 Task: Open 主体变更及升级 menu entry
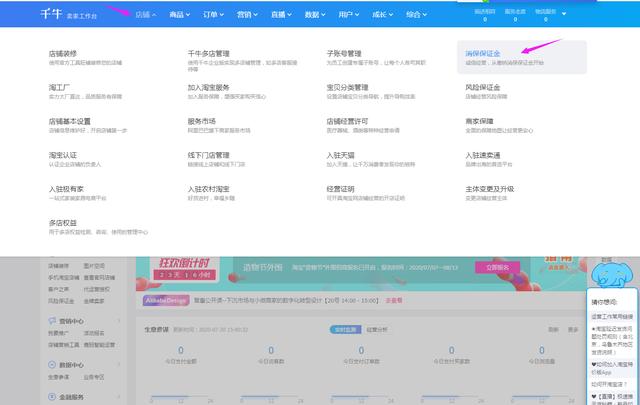point(489,189)
